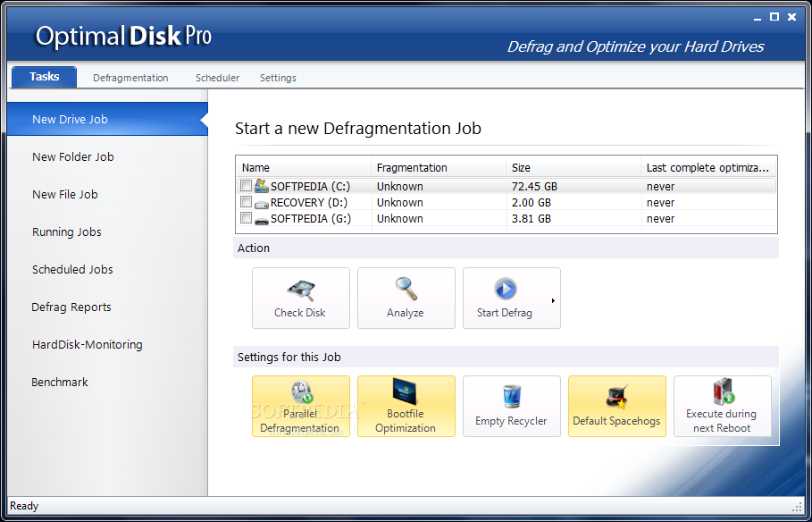The image size is (812, 522).
Task: Click the Start Defrag play icon
Action: 505,290
